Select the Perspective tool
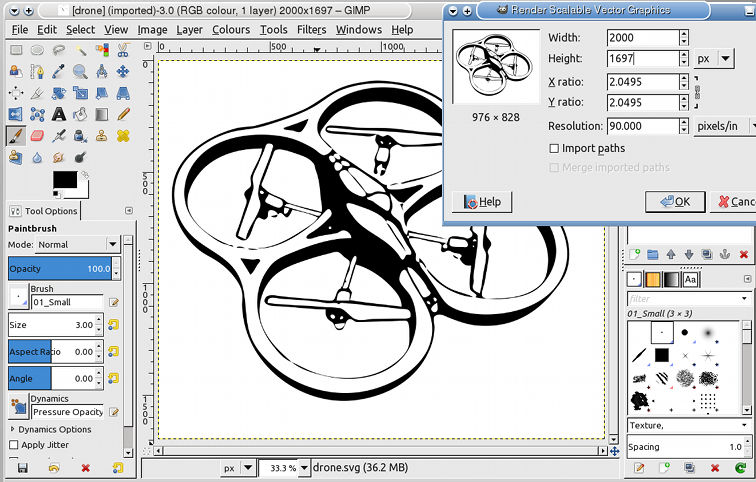Viewport: 756px width, 482px height. [123, 93]
